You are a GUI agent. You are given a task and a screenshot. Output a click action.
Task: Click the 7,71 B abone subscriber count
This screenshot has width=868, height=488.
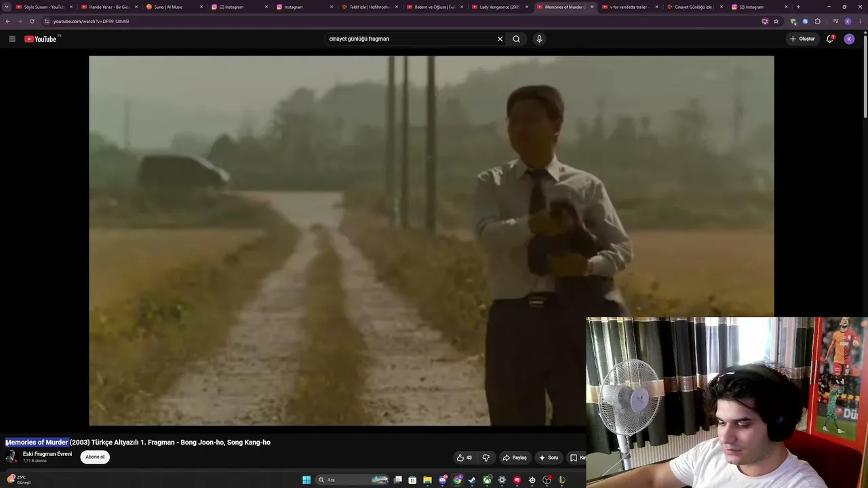35,461
